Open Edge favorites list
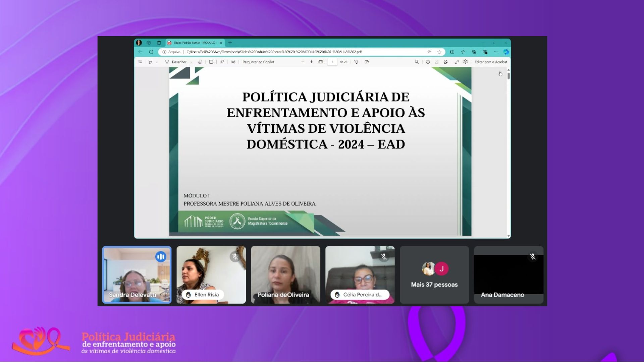This screenshot has width=644, height=362. [x=463, y=52]
